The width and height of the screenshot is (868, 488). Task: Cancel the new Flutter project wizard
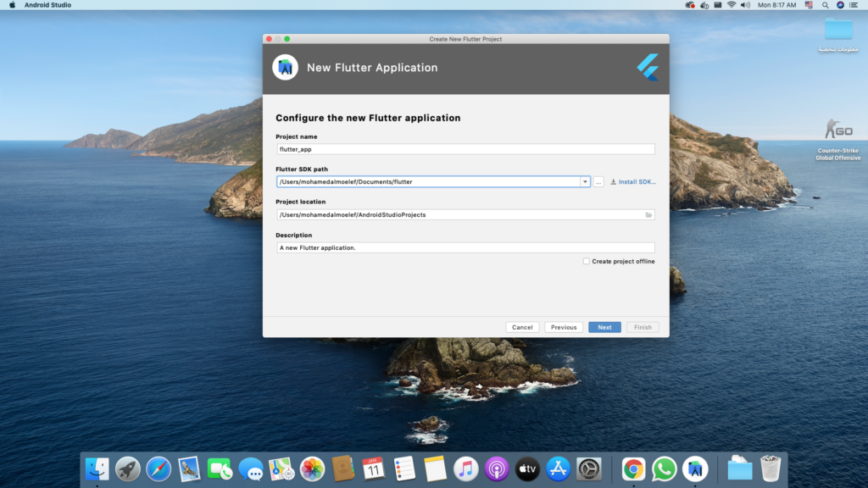[522, 328]
